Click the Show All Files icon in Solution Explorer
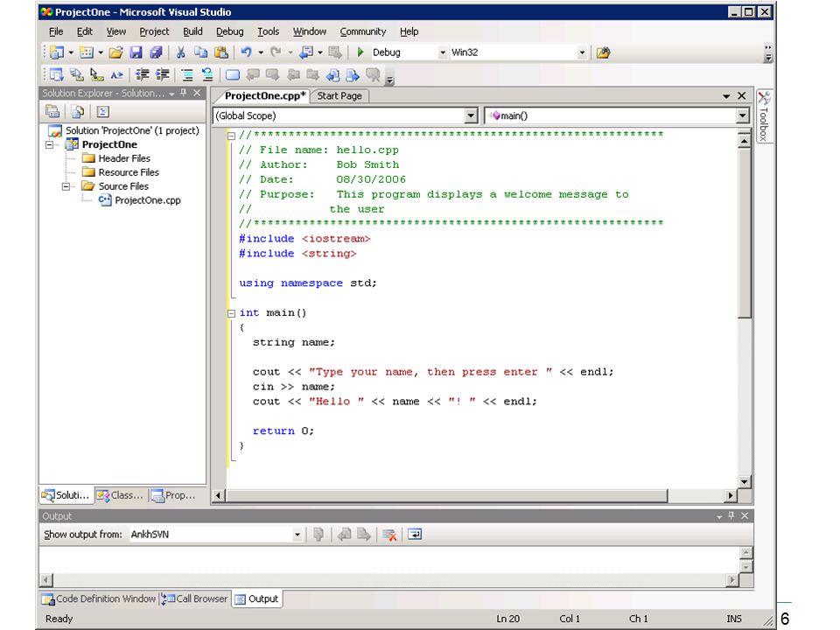This screenshot has width=840, height=630. (x=78, y=111)
